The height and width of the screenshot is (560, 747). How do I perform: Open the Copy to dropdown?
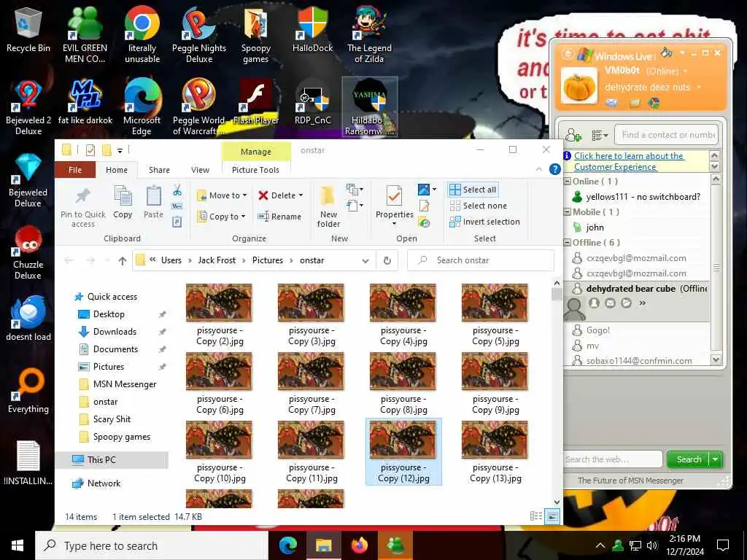click(x=222, y=216)
